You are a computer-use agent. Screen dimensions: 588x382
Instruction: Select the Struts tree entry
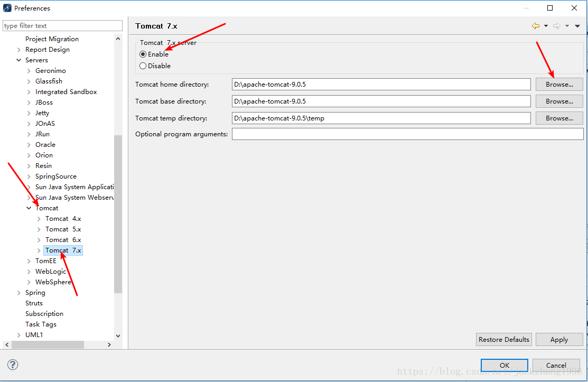[34, 303]
